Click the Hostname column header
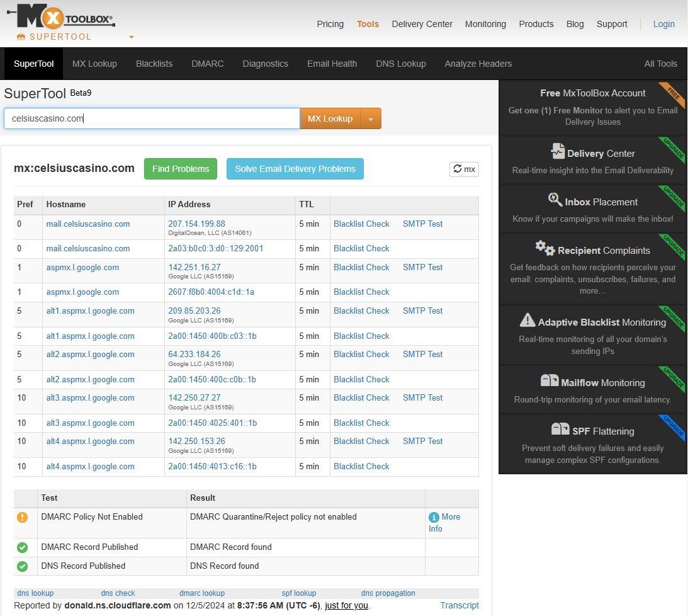Image resolution: width=688 pixels, height=616 pixels. [x=66, y=205]
